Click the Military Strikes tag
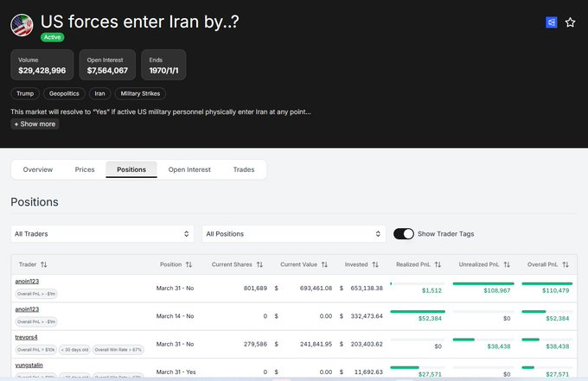The height and width of the screenshot is (381, 588). click(140, 93)
